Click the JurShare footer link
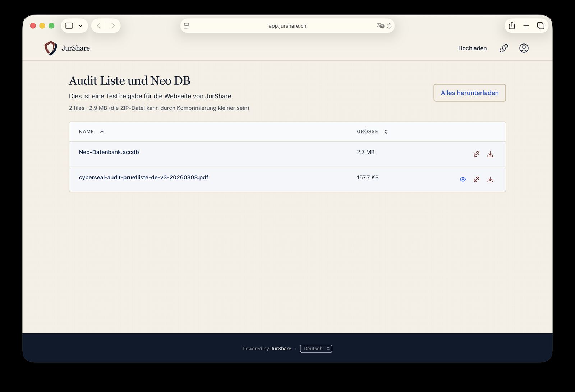This screenshot has height=392, width=575. point(281,349)
